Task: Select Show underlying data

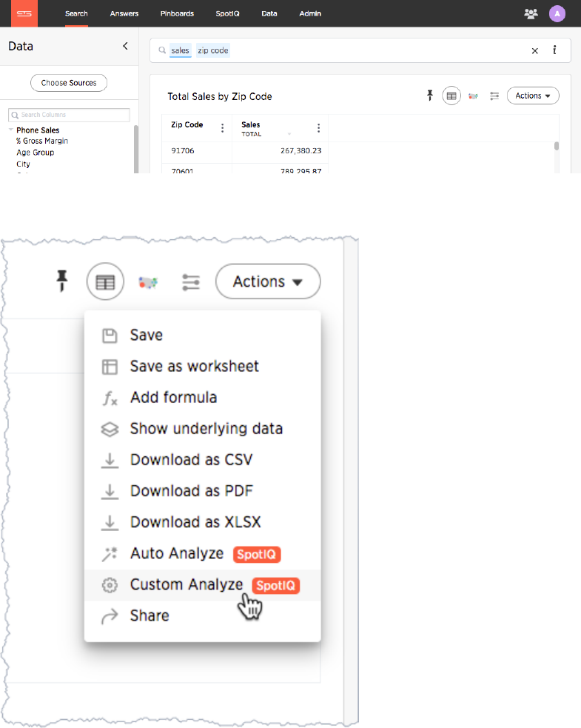Action: pos(202,429)
